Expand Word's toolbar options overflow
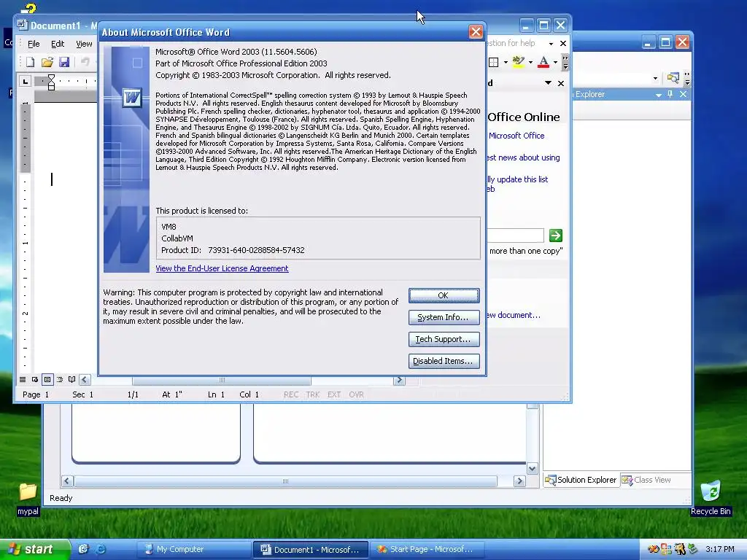 565,62
